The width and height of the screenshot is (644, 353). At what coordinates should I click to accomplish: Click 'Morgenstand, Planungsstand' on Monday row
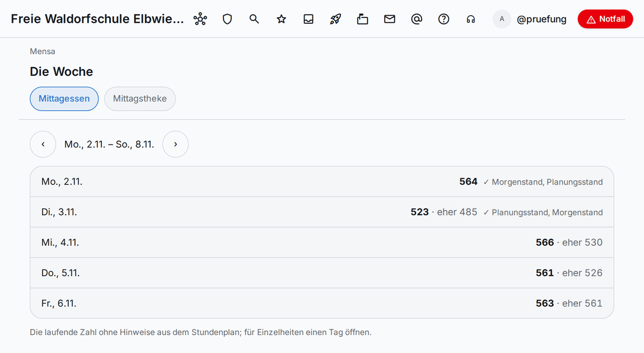(x=547, y=182)
